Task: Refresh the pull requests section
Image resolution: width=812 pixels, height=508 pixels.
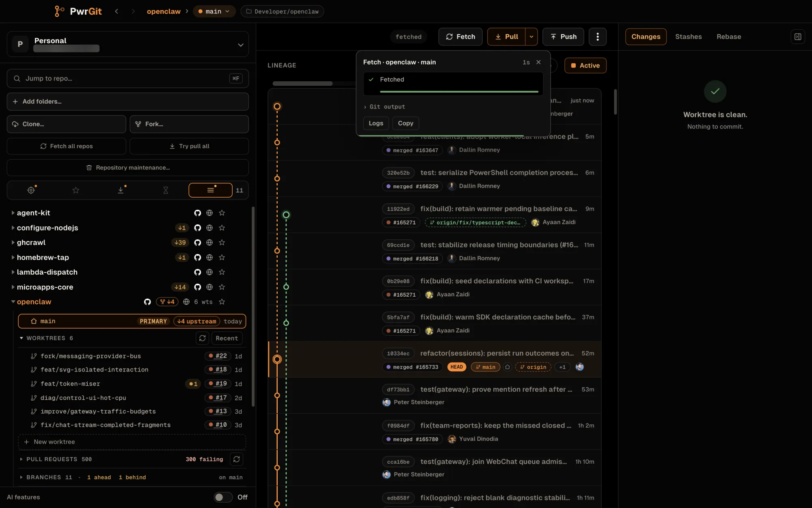Action: (x=237, y=459)
